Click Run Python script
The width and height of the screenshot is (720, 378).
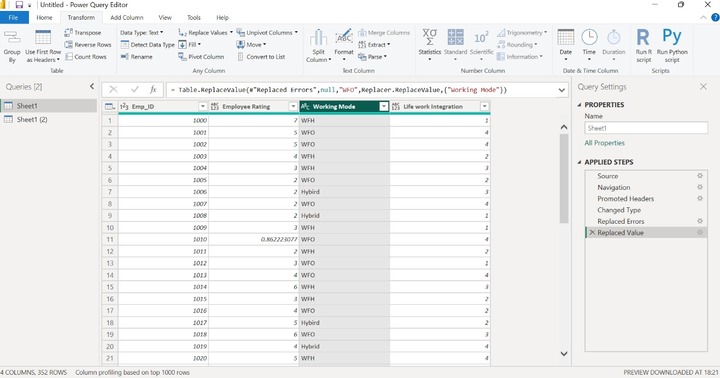point(672,45)
